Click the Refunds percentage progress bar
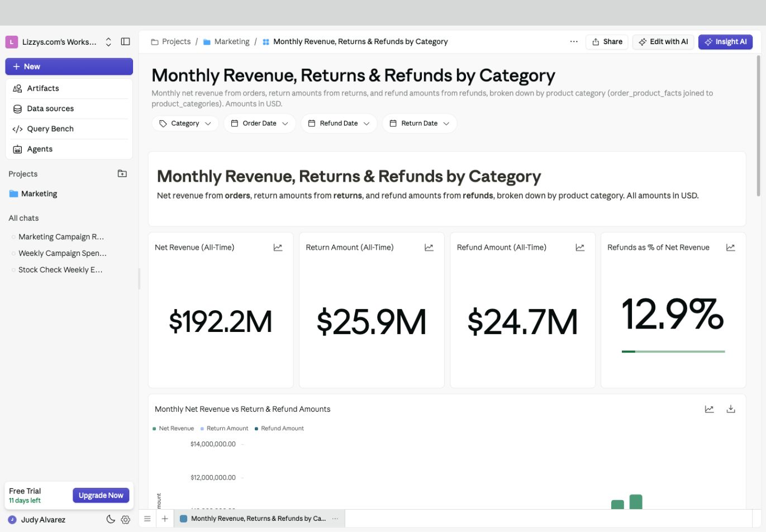This screenshot has width=766, height=532. click(673, 351)
